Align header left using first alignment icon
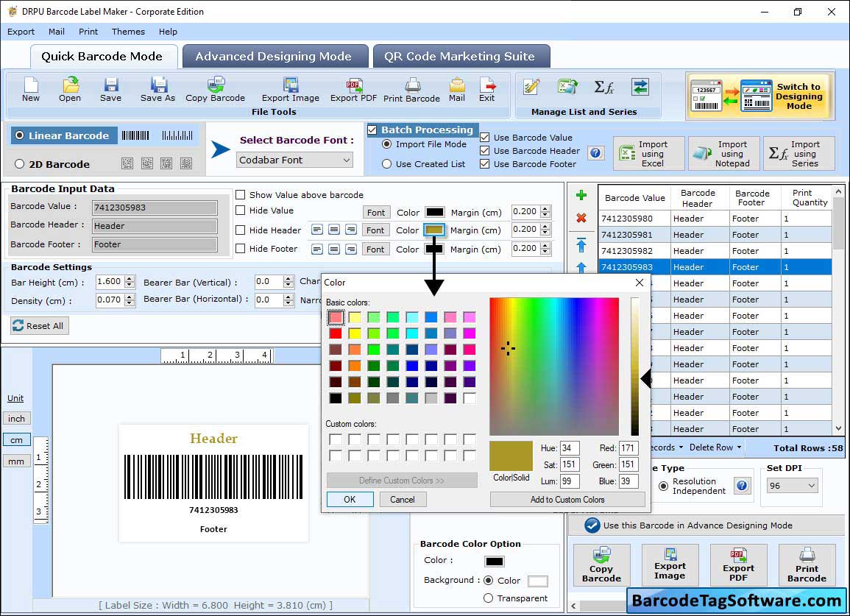The image size is (850, 616). pyautogui.click(x=317, y=230)
